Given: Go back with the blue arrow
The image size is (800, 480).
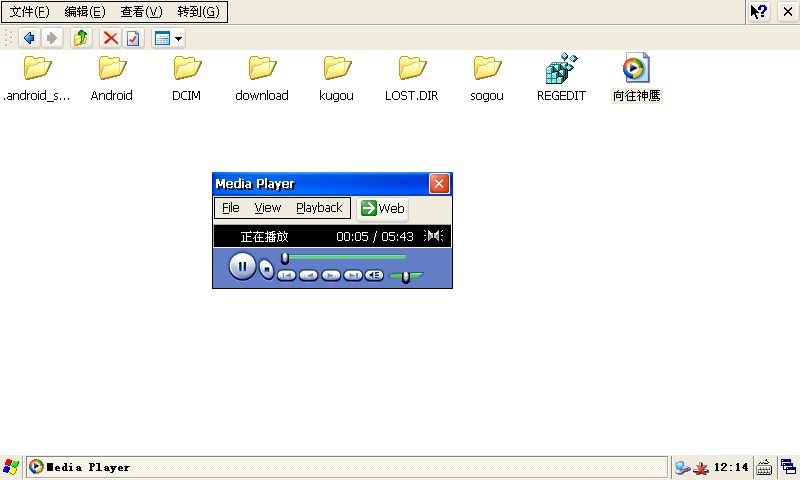Looking at the screenshot, I should [29, 38].
